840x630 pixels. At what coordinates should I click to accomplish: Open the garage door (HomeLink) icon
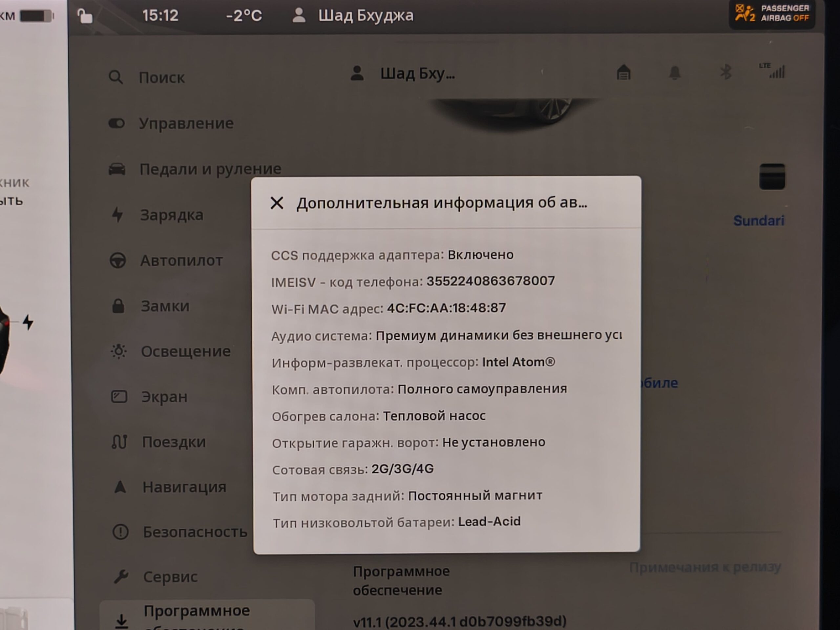click(x=623, y=72)
